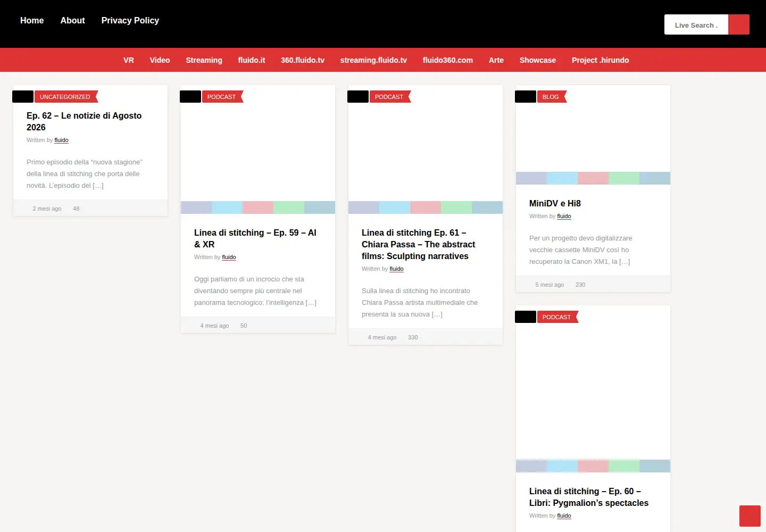Open post Linea di stitching Ep. 59 AI & XR
This screenshot has width=766, height=532.
[x=255, y=238]
